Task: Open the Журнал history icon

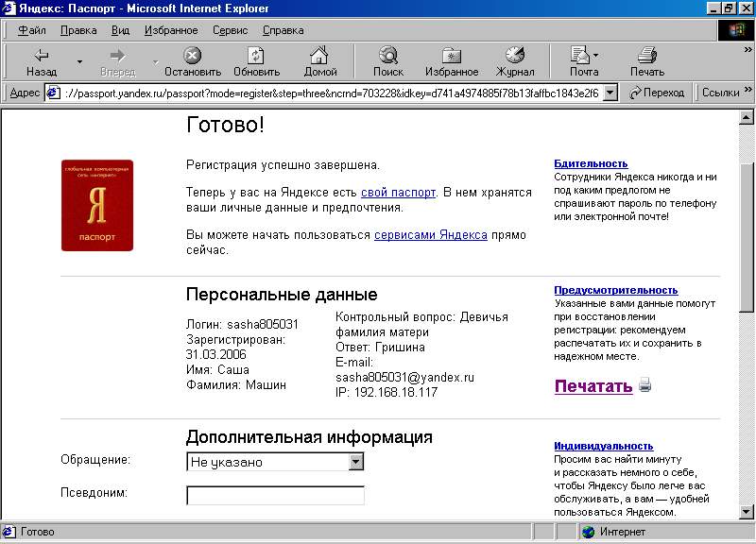Action: (x=515, y=61)
